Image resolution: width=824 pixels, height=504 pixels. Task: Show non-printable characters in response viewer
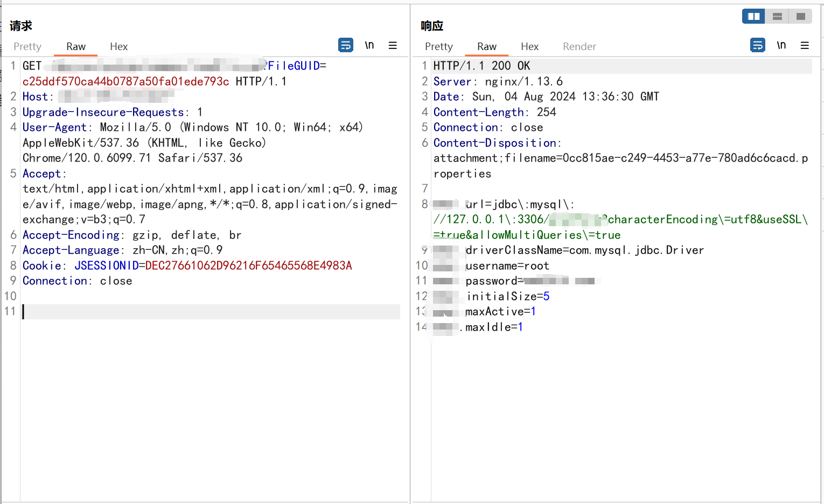click(x=781, y=45)
